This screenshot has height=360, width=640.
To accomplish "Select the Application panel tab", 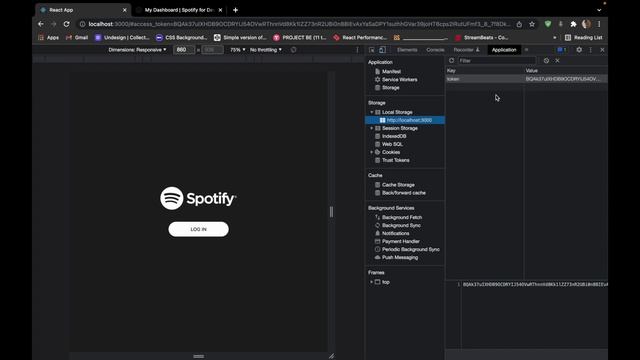I will [504, 50].
